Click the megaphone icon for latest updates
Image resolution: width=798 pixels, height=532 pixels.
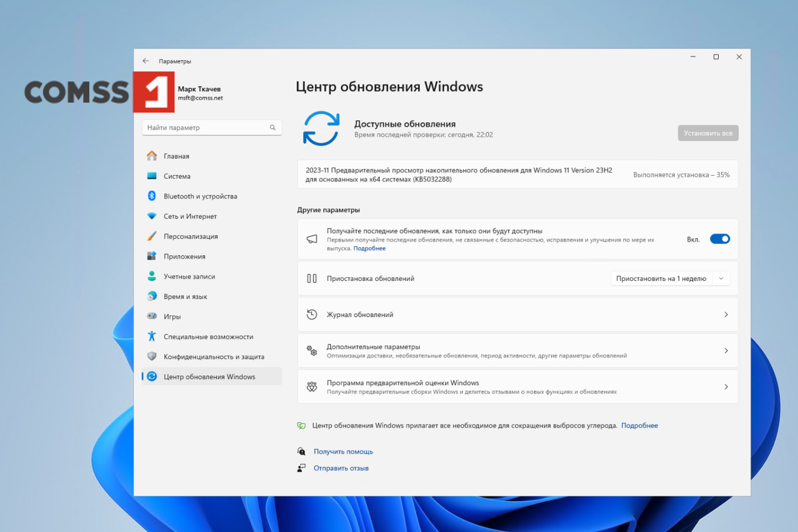point(312,239)
